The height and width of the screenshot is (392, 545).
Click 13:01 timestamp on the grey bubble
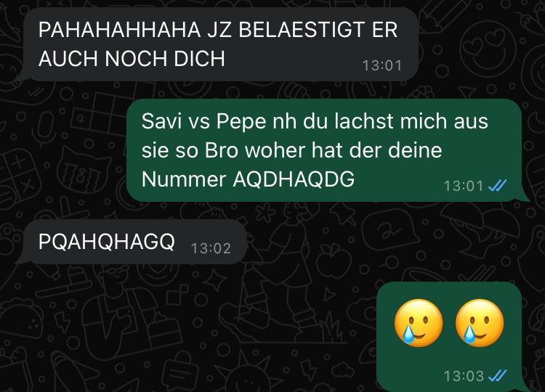382,65
